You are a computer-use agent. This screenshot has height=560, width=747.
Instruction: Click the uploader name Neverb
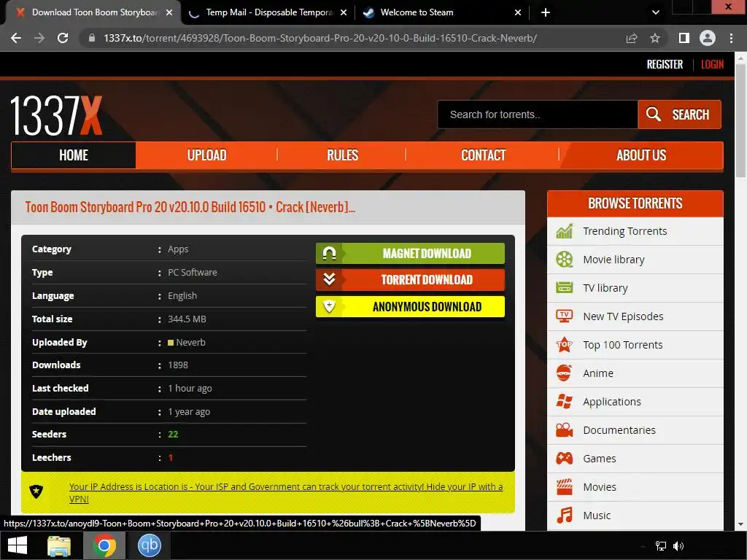click(190, 343)
